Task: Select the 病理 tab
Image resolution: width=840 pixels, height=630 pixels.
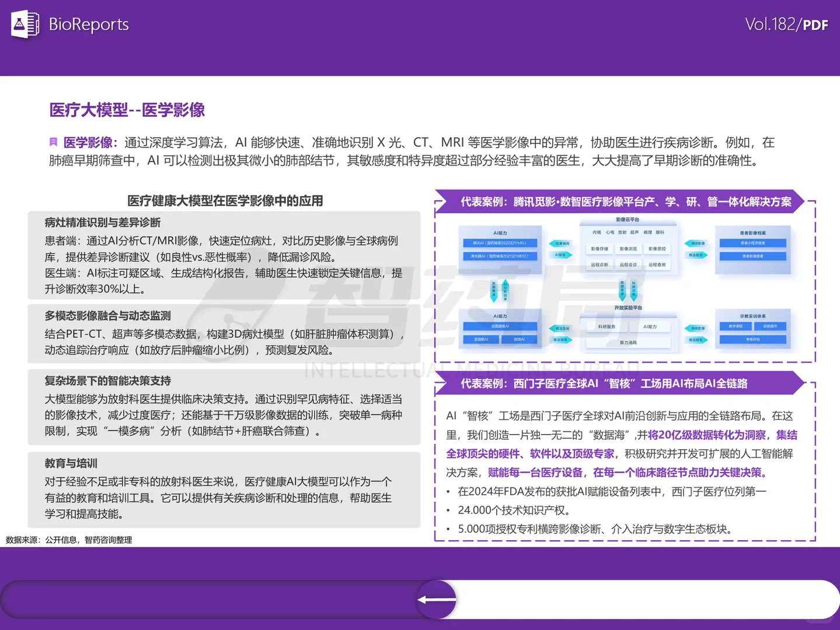Action: (648, 232)
